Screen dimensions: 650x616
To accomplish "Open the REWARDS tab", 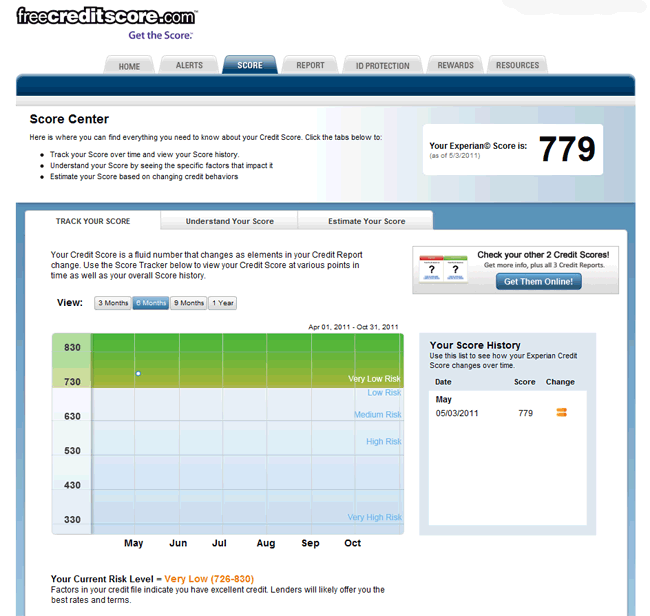I will coord(455,65).
